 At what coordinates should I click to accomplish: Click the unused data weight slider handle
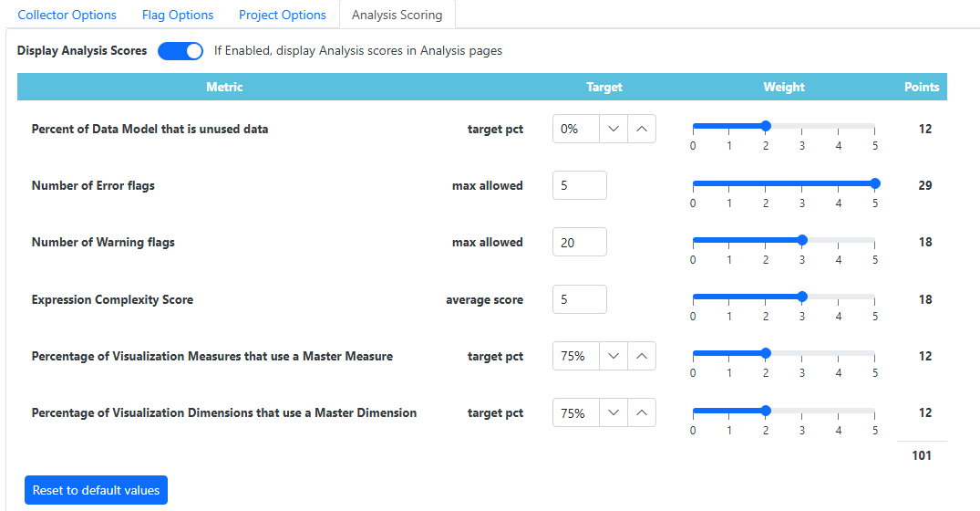coord(766,126)
